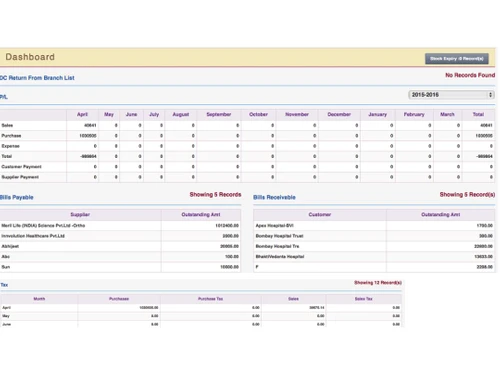Click the Customer Payment row label

[21, 167]
